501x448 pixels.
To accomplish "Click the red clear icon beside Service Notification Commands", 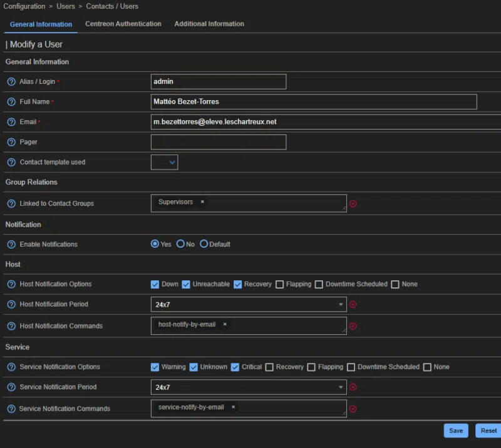I will [353, 407].
